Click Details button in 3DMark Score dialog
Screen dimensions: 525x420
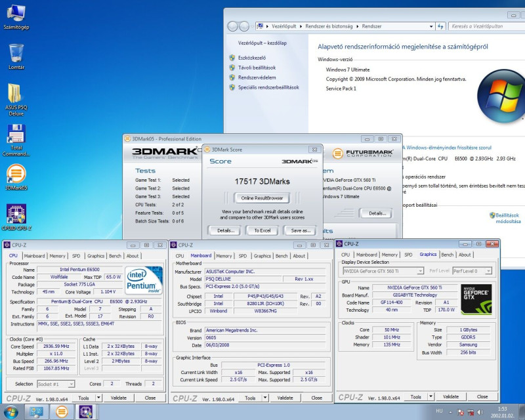coord(226,230)
